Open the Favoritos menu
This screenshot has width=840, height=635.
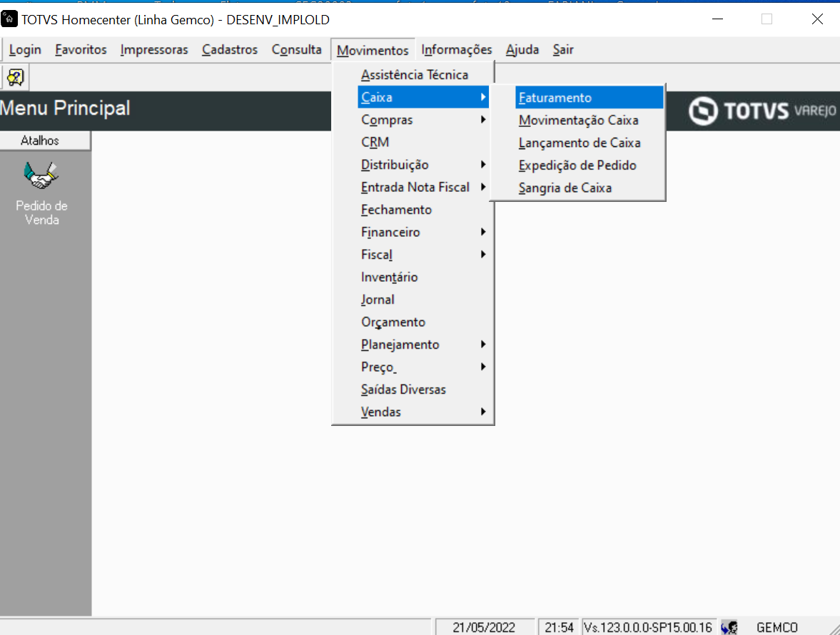click(81, 50)
